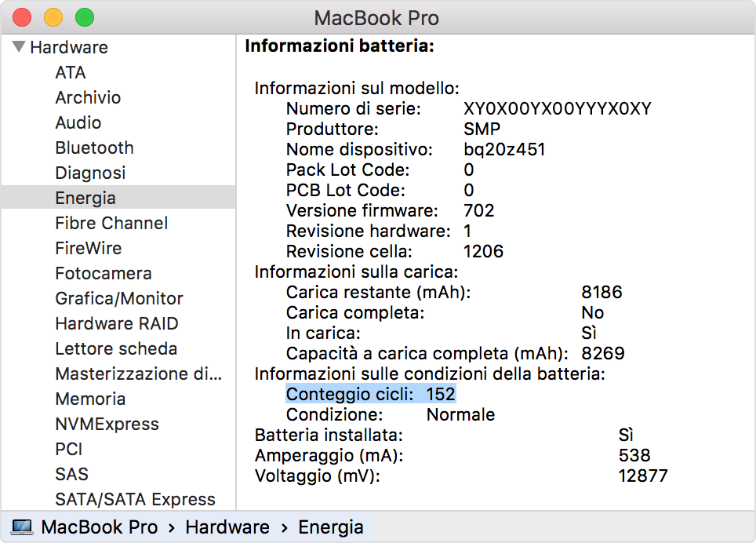Open Bluetooth hardware section
The height and width of the screenshot is (543, 756).
coord(94,148)
